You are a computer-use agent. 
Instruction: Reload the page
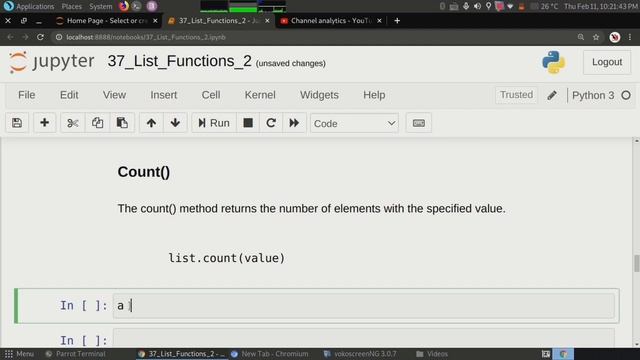(40, 37)
